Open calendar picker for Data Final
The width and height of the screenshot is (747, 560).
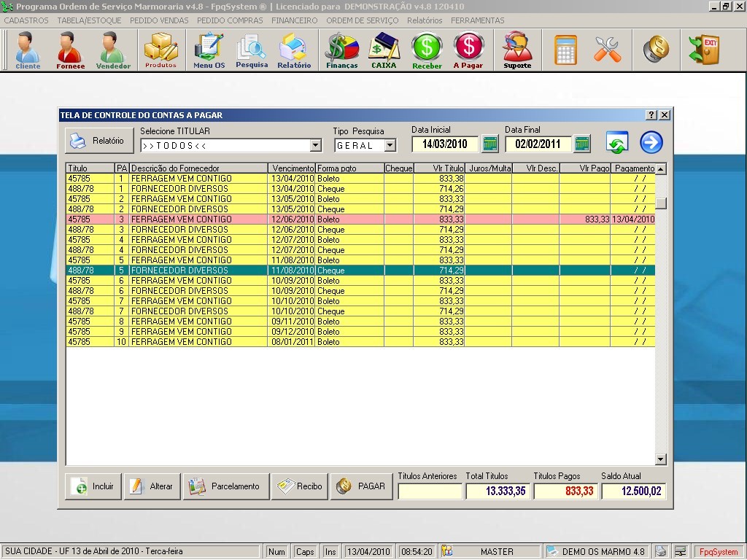point(582,144)
